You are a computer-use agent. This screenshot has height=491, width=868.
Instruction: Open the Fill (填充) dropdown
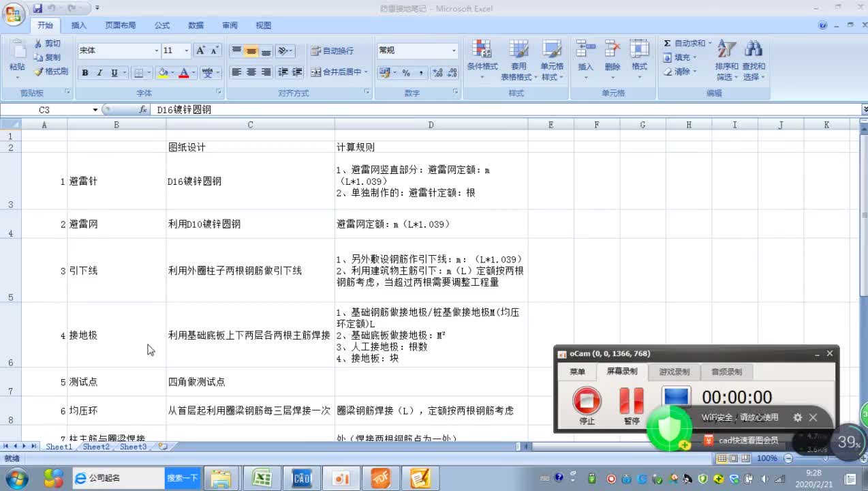[680, 58]
